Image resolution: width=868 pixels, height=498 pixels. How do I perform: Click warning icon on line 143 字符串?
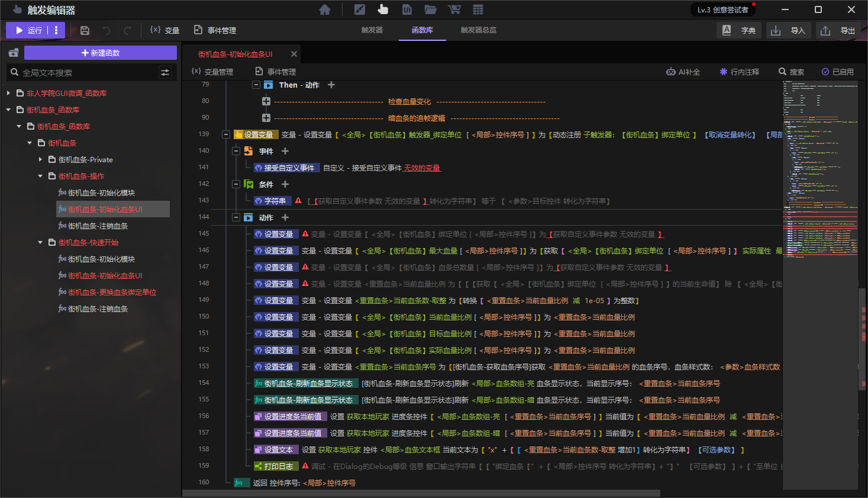[x=298, y=201]
